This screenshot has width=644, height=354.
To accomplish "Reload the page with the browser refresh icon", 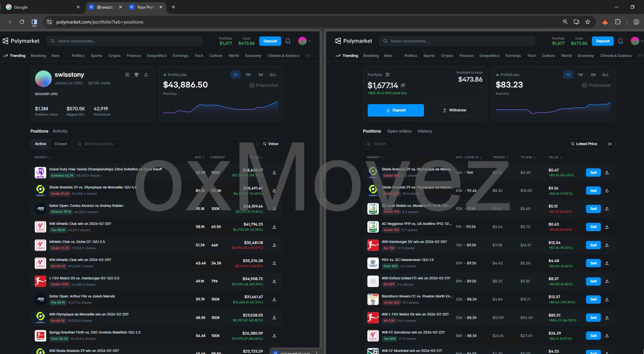I will click(x=22, y=22).
